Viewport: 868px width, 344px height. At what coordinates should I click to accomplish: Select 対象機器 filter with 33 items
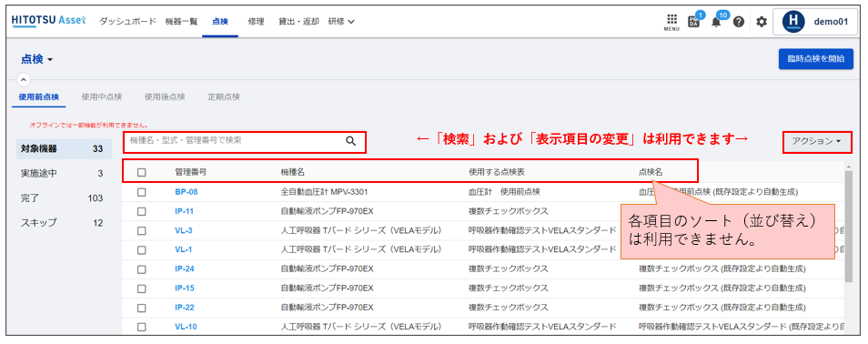click(x=64, y=148)
